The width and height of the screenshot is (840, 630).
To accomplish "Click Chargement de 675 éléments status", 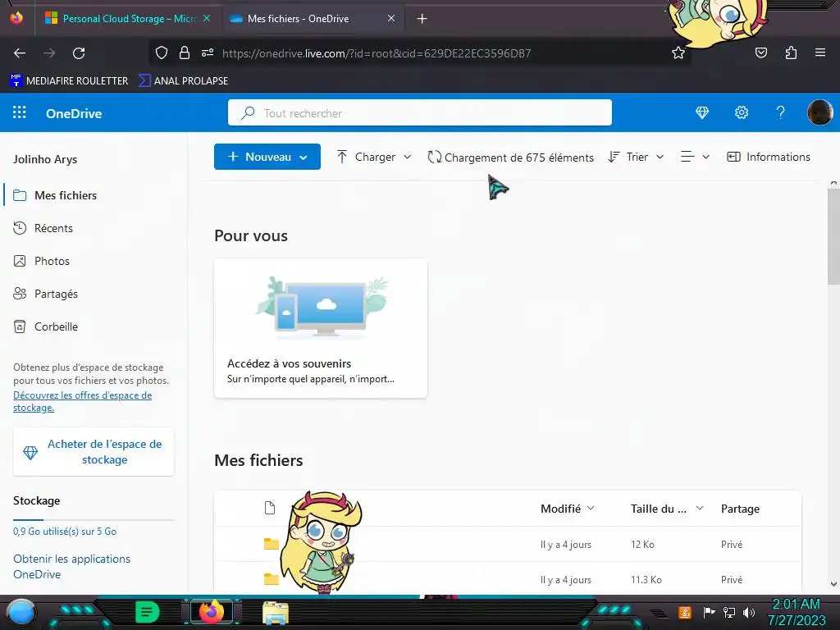I will tap(510, 157).
